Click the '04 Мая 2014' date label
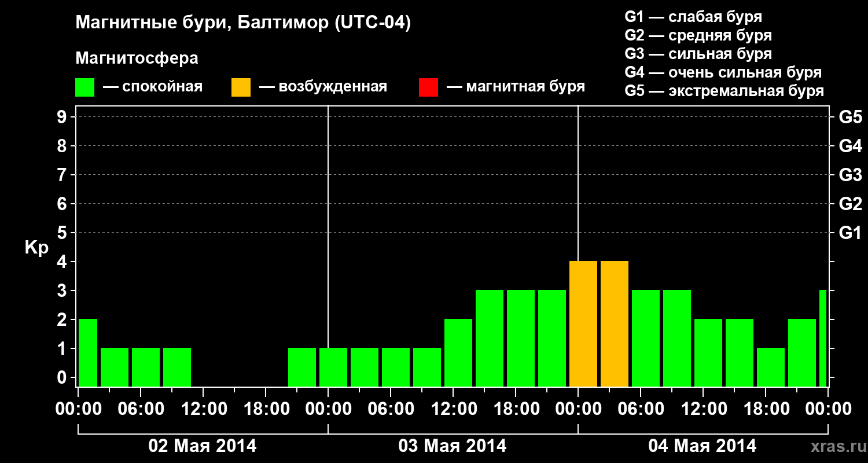Screen dimensions: 868x463 [703, 446]
